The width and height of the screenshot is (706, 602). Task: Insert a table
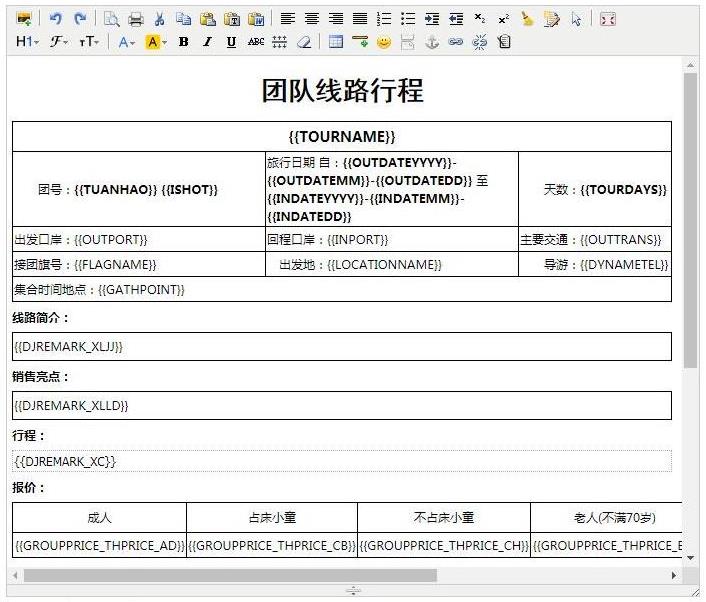click(x=336, y=42)
